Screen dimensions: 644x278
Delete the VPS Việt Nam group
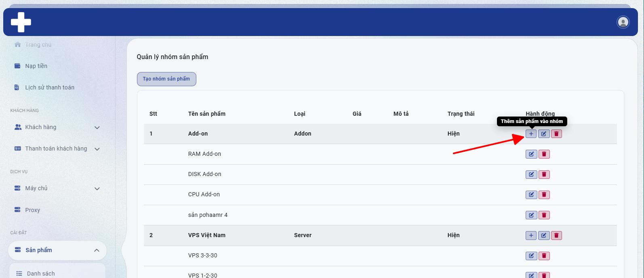pyautogui.click(x=556, y=236)
